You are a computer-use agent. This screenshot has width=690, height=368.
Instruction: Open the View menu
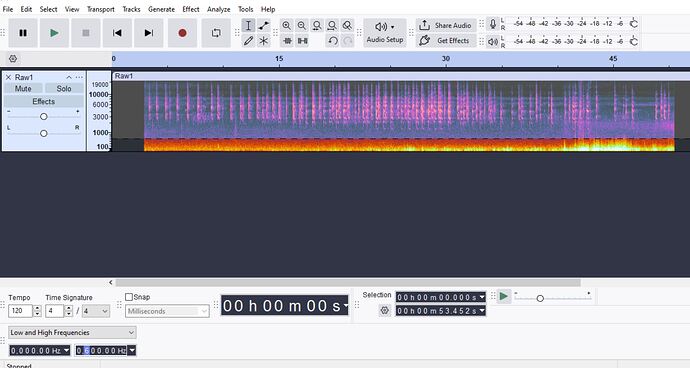point(72,9)
